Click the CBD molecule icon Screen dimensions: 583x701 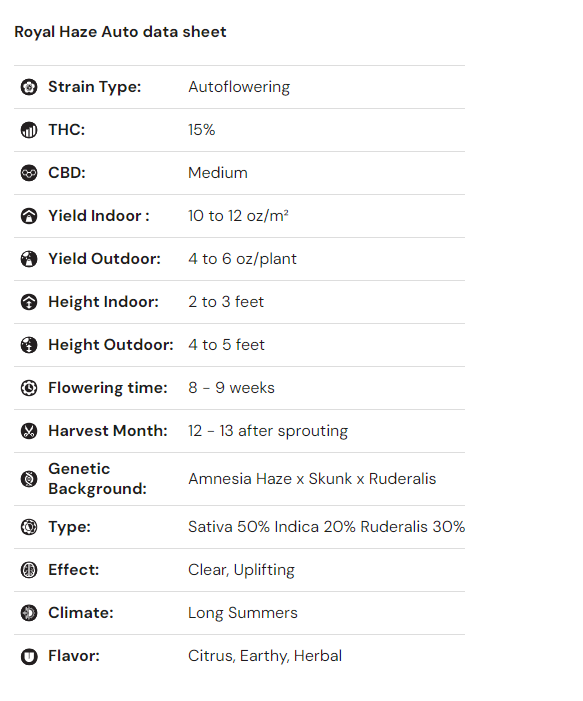coord(29,173)
